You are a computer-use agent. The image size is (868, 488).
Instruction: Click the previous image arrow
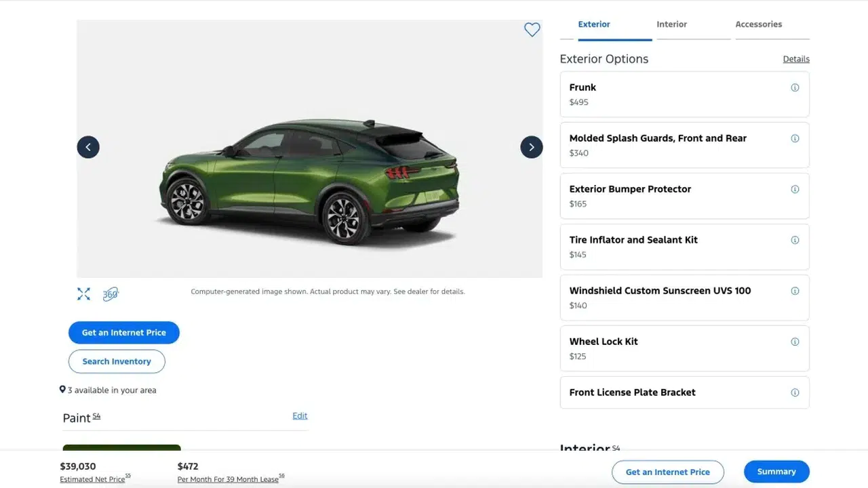88,146
